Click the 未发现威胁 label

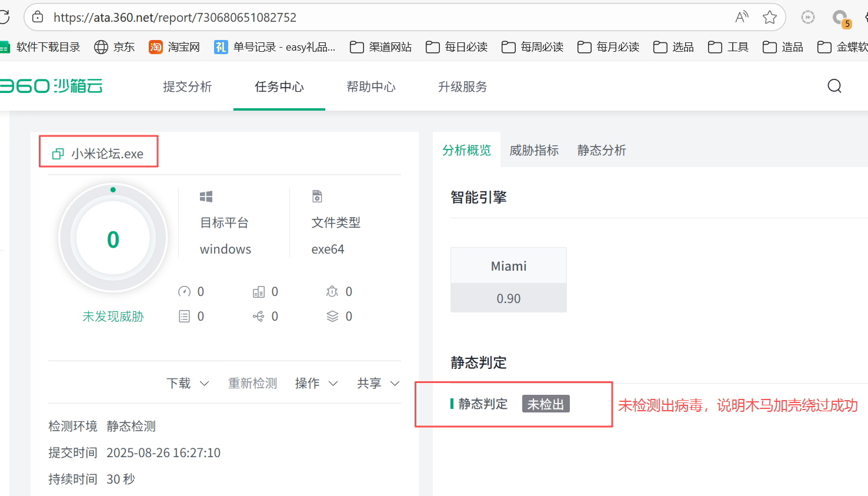coord(113,317)
